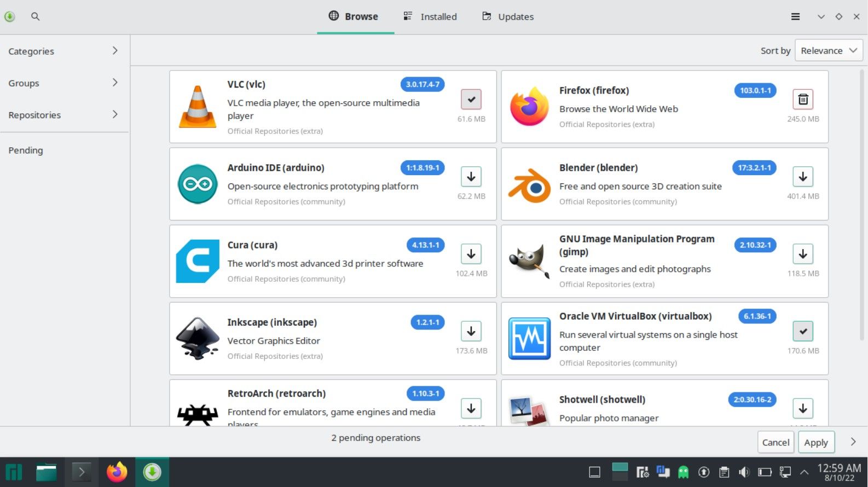The height and width of the screenshot is (487, 868).
Task: Click the Firefox logo in the app list
Action: coord(529,107)
